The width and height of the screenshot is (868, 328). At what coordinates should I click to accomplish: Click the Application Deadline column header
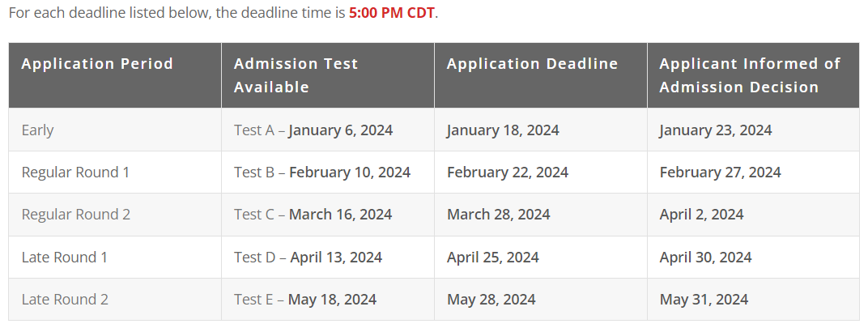[x=541, y=75]
